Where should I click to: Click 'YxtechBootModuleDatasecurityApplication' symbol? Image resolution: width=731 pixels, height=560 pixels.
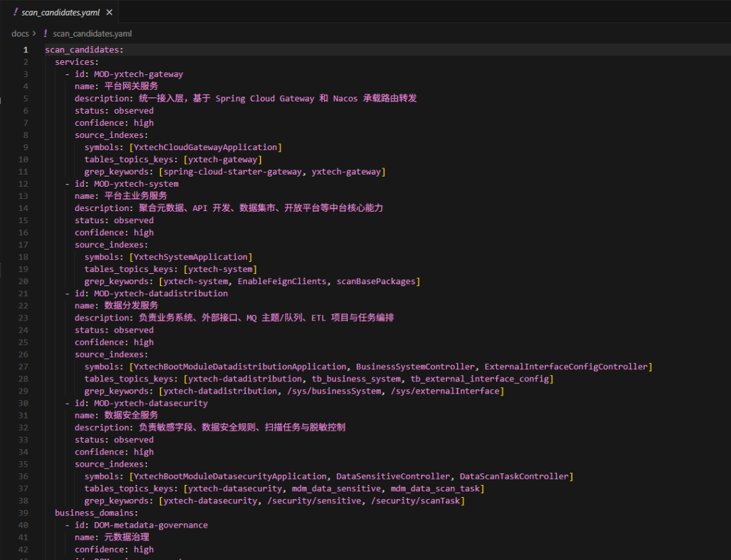coord(230,477)
